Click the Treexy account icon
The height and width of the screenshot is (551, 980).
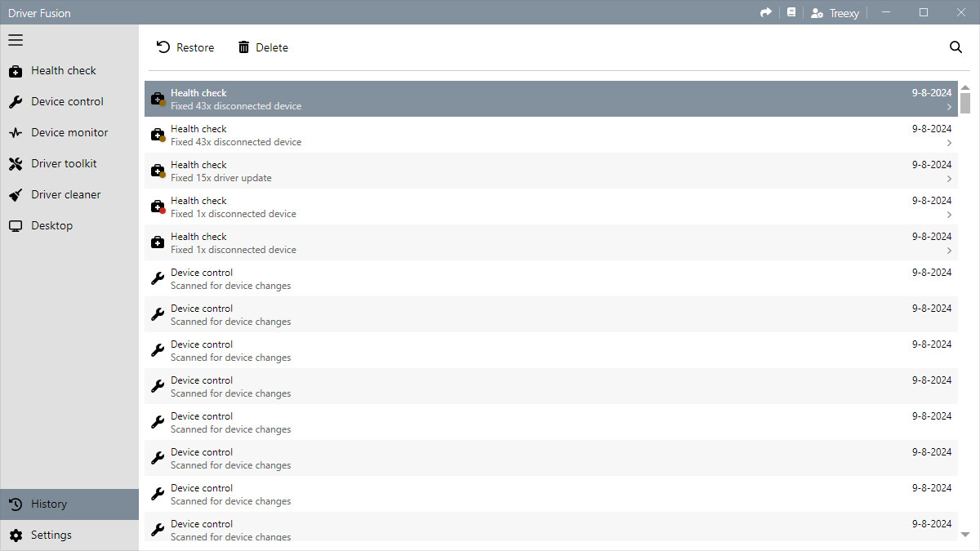(x=817, y=13)
